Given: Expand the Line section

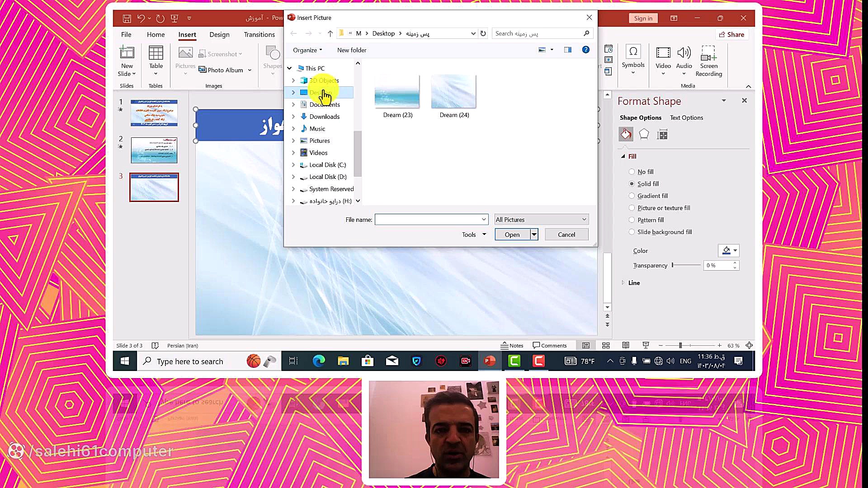Looking at the screenshot, I should (x=623, y=283).
